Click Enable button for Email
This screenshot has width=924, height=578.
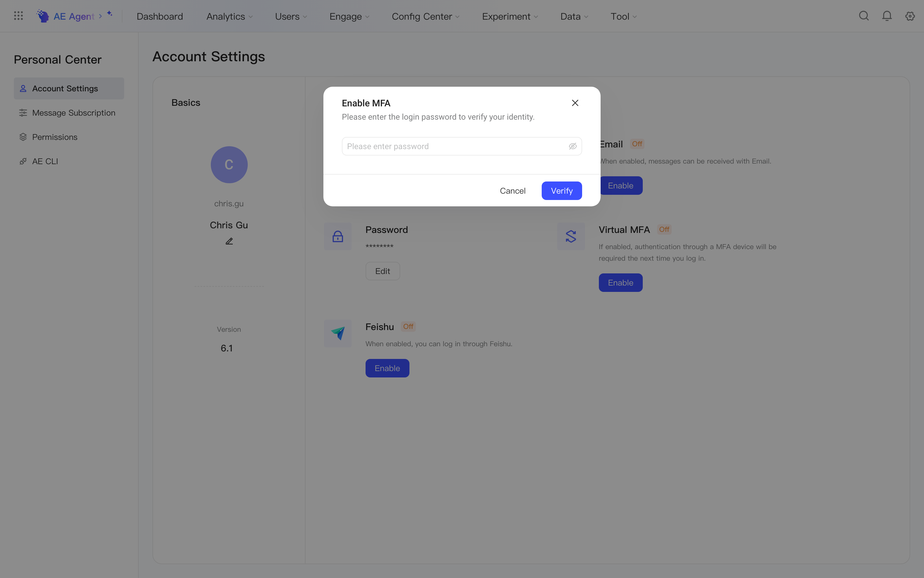(x=621, y=186)
